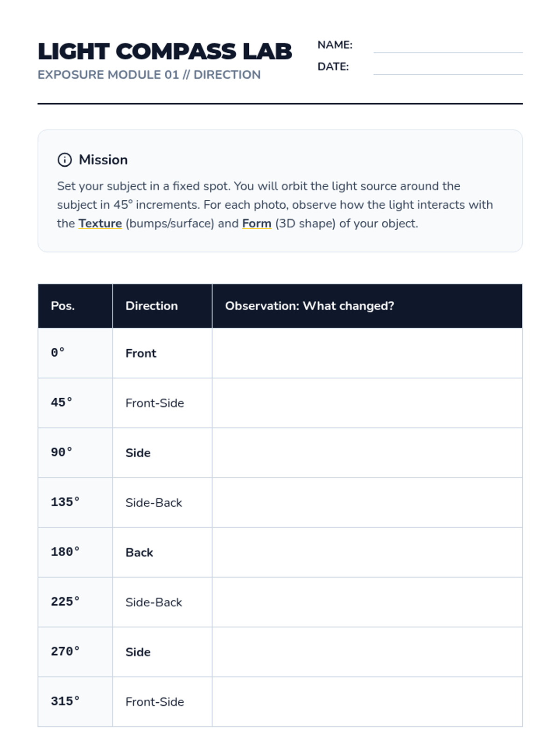Click the Direction column header
The width and height of the screenshot is (560, 747).
pos(152,306)
